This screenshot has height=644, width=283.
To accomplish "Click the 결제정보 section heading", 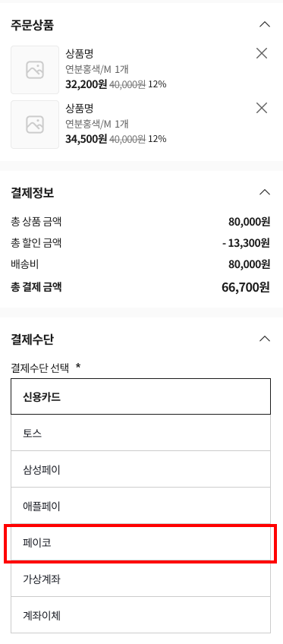I will pos(33,193).
